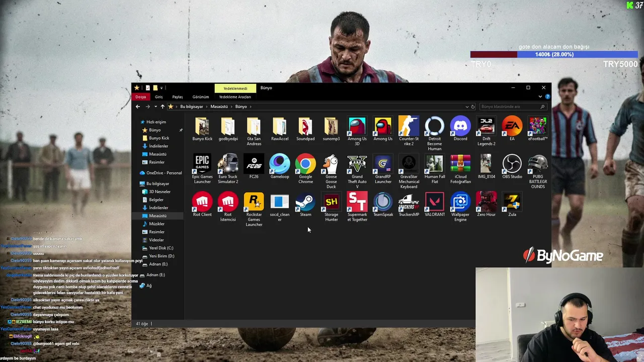Image resolution: width=644 pixels, height=362 pixels.
Task: Click the Masaüstü breadcrumb in address bar
Action: coord(219,107)
